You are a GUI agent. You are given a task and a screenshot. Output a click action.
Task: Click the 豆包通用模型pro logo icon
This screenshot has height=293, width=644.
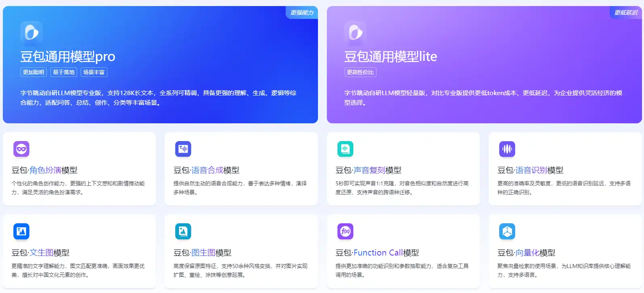click(31, 32)
